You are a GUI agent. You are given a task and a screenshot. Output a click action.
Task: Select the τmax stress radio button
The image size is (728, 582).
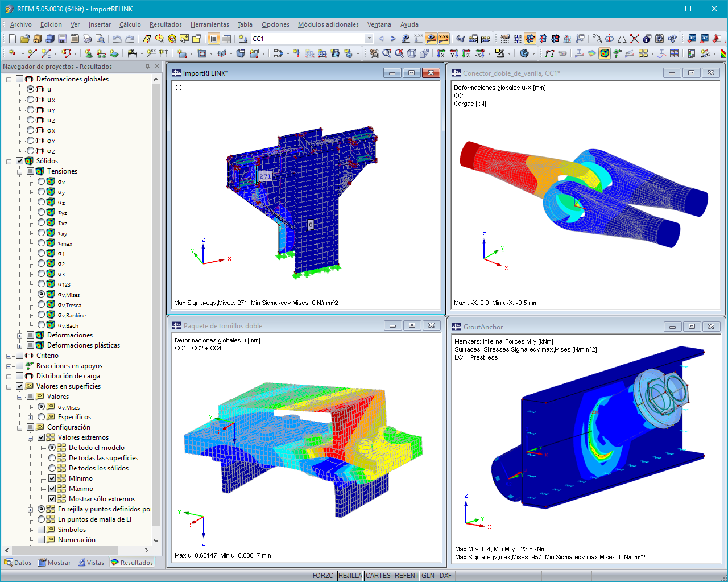coord(41,243)
